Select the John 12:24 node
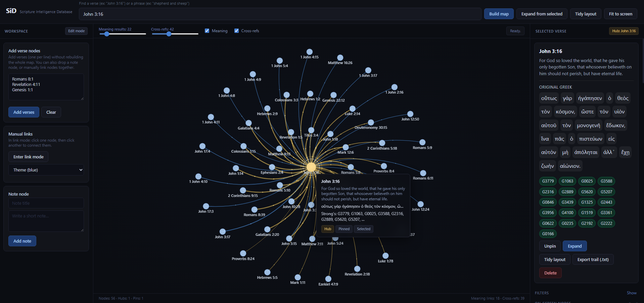The image size is (644, 303). pos(421,204)
